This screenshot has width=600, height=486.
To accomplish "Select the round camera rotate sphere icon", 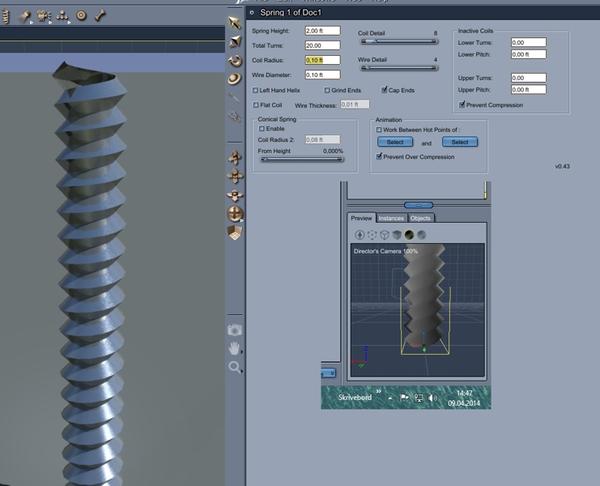I will (x=235, y=213).
